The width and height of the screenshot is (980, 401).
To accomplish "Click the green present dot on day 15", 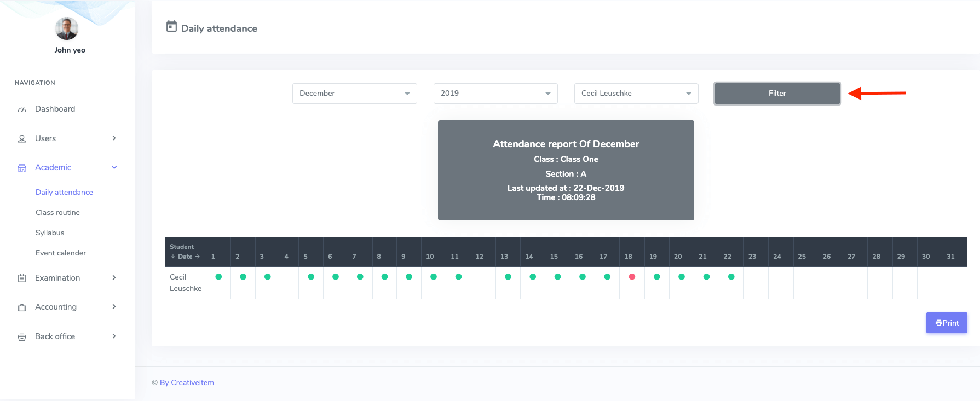I will (557, 277).
